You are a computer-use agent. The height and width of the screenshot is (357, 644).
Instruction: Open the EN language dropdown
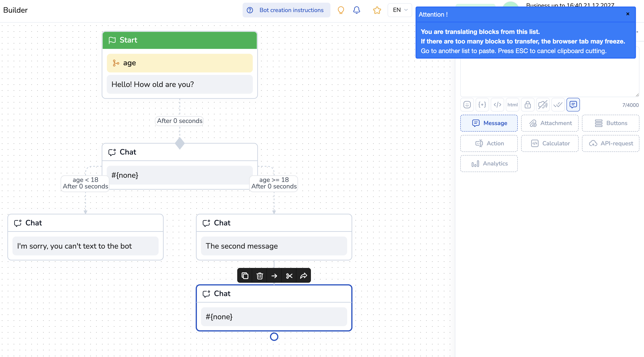pos(400,10)
